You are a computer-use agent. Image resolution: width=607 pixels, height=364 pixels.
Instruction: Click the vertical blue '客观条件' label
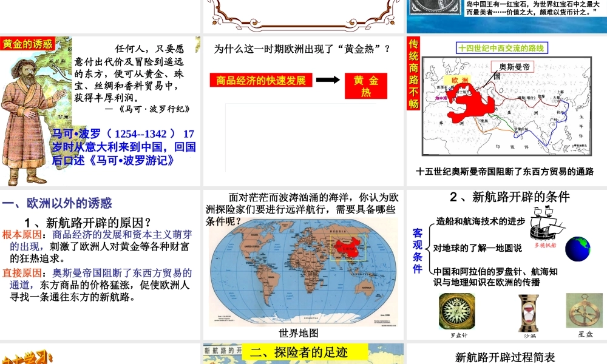click(418, 251)
